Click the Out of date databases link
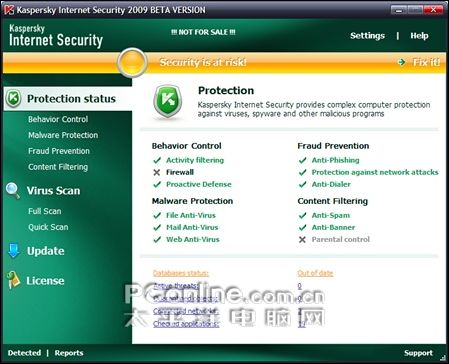The image size is (449, 364). point(315,273)
